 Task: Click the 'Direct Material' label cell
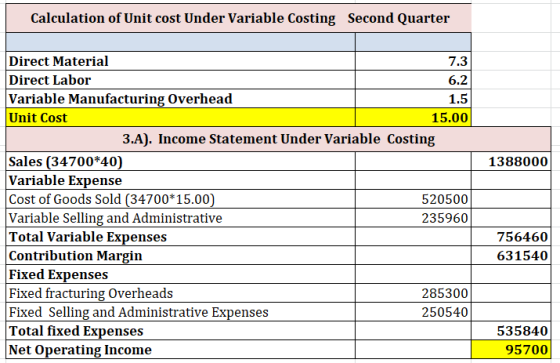coord(181,61)
